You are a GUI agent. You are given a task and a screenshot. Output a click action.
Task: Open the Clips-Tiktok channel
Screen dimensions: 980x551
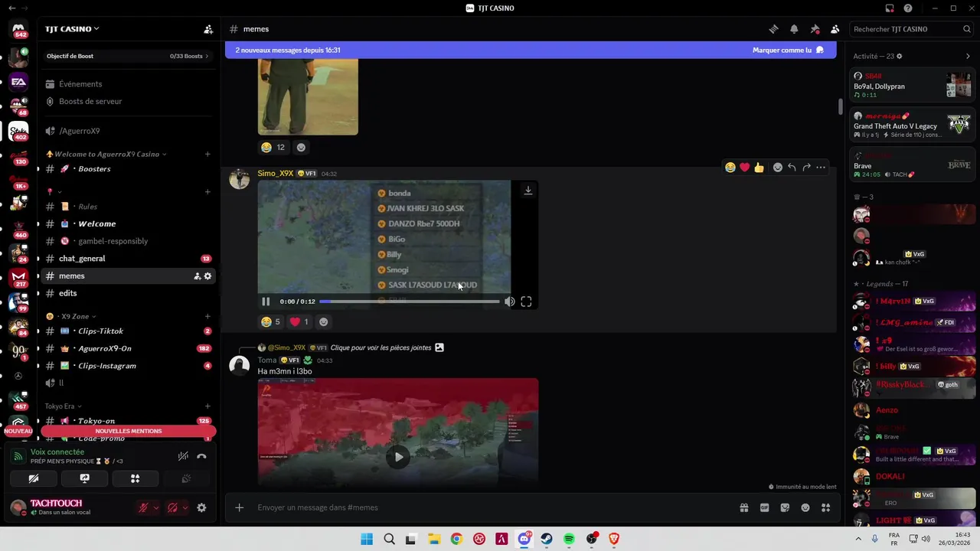click(127, 331)
